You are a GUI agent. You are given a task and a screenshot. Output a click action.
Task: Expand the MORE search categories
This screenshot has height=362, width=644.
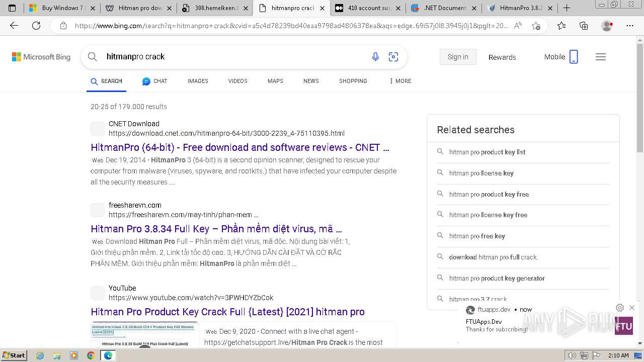pyautogui.click(x=400, y=81)
